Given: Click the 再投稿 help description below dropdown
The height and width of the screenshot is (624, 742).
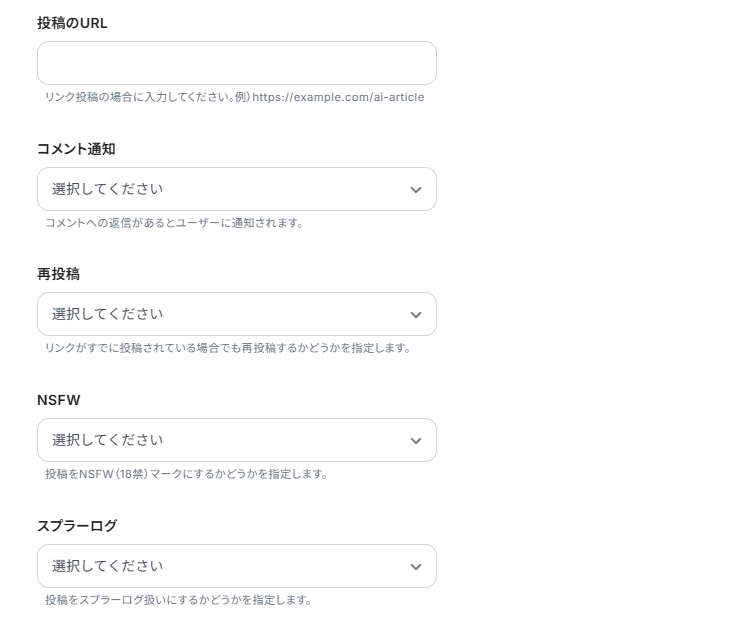Looking at the screenshot, I should point(227,348).
